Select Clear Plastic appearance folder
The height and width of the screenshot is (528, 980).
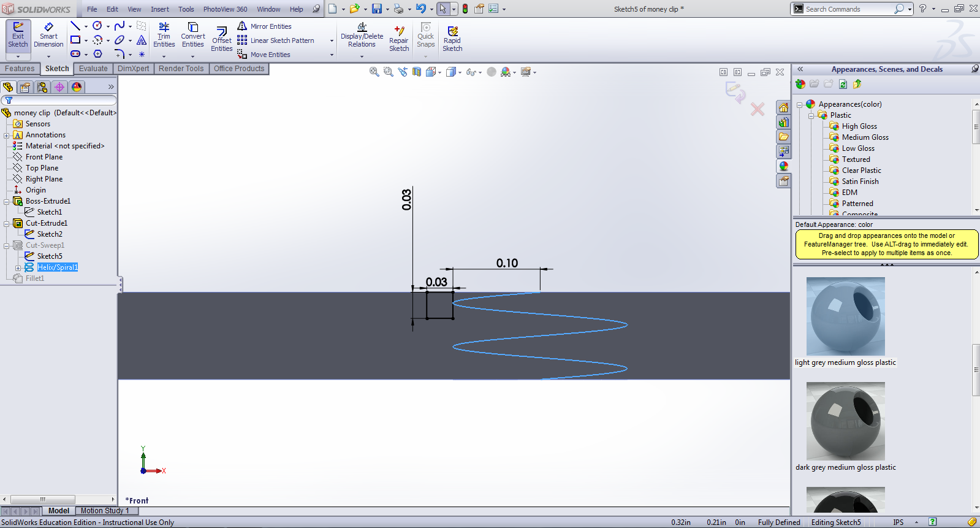[x=861, y=170]
